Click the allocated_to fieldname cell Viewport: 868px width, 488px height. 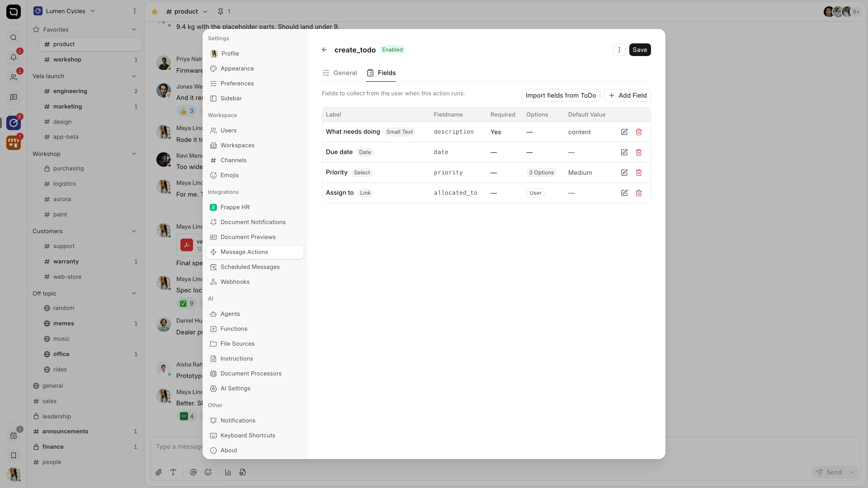click(455, 193)
